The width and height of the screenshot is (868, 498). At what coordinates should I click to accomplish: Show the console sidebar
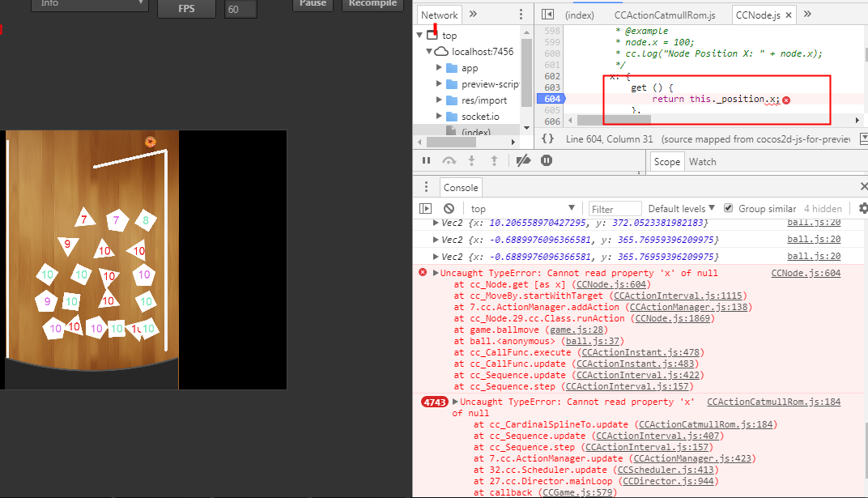[425, 209]
